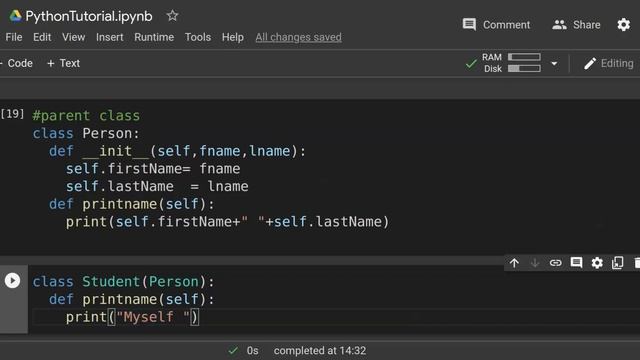Click inside the print("Myself ") line
The height and width of the screenshot is (360, 640).
[x=132, y=317]
